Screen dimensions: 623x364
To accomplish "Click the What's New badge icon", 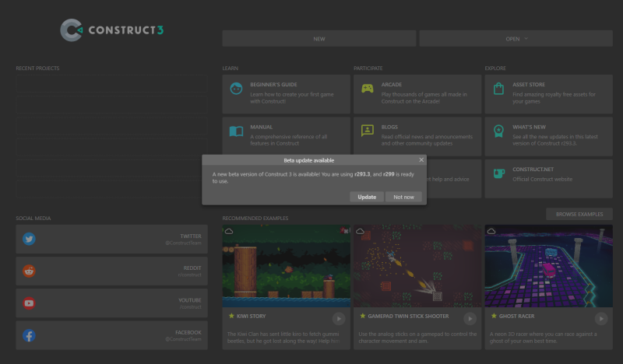I will 498,131.
